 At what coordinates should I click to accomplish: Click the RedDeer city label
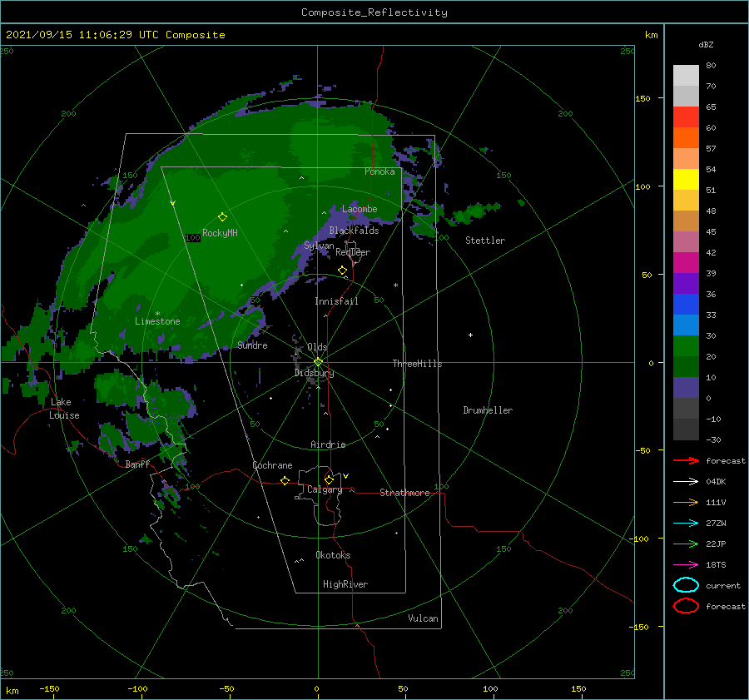tap(353, 252)
